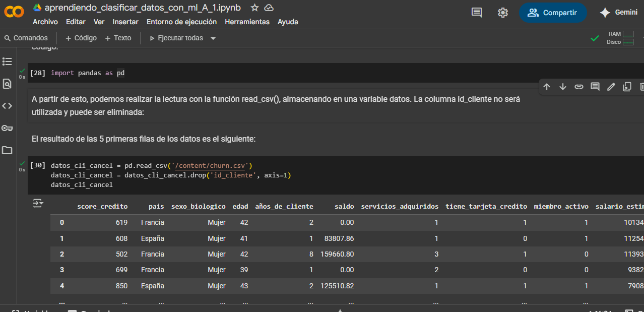Click the green connected check mark
Image resolution: width=644 pixels, height=312 pixels.
tap(595, 38)
